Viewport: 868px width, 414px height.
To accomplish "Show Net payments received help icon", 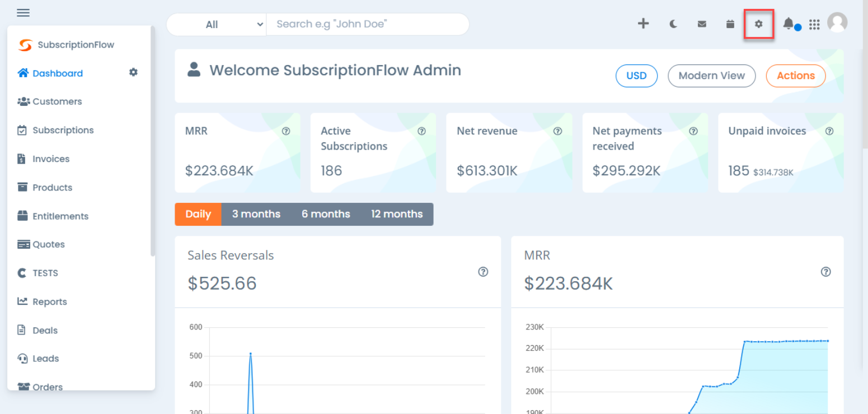I will coord(693,131).
